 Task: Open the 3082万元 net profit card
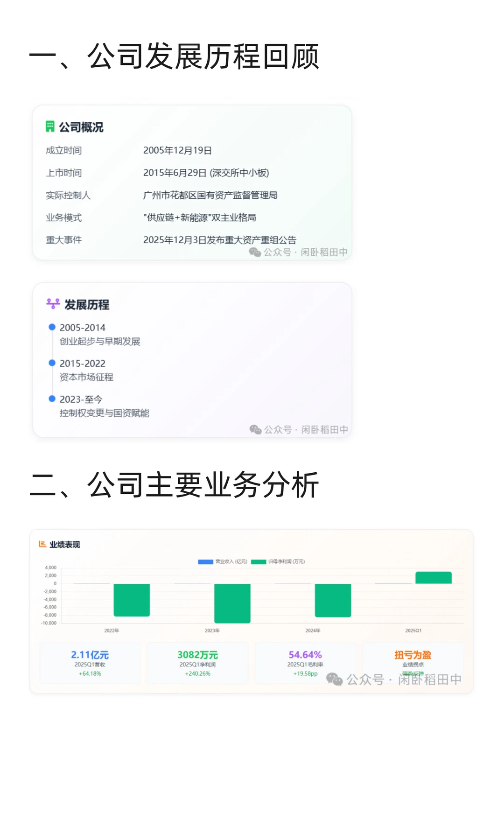197,663
